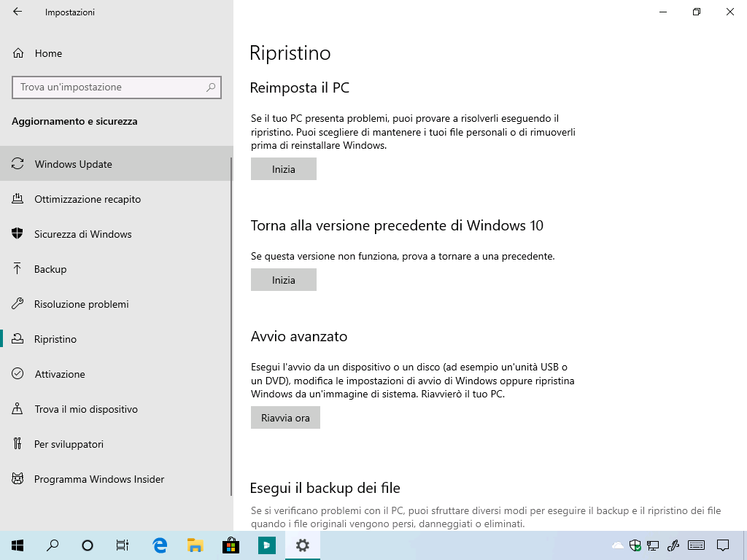Image resolution: width=747 pixels, height=560 pixels.
Task: Click the network tray icon
Action: (x=653, y=545)
